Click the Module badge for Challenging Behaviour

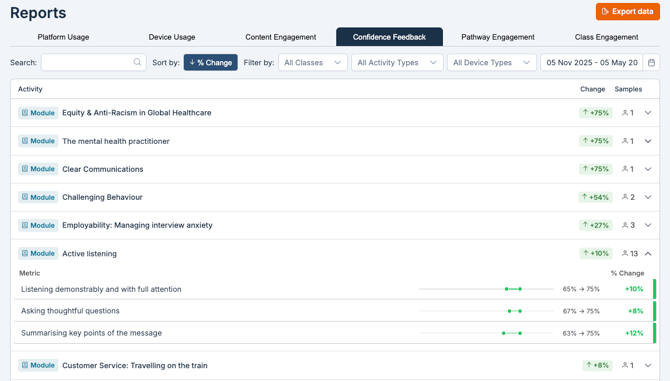[x=38, y=197]
